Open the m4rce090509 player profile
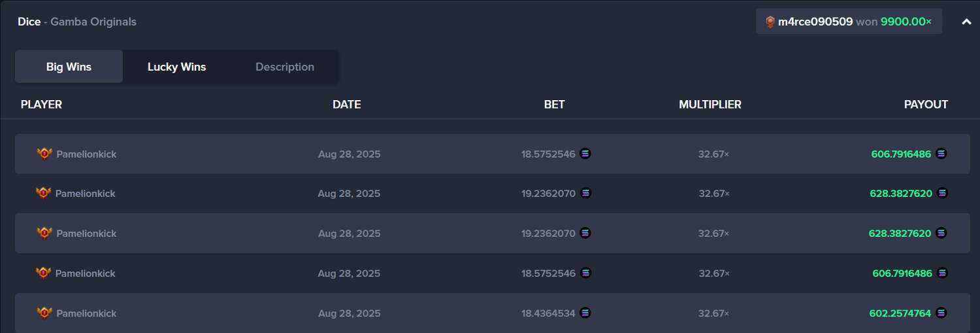The image size is (980, 333). [815, 22]
